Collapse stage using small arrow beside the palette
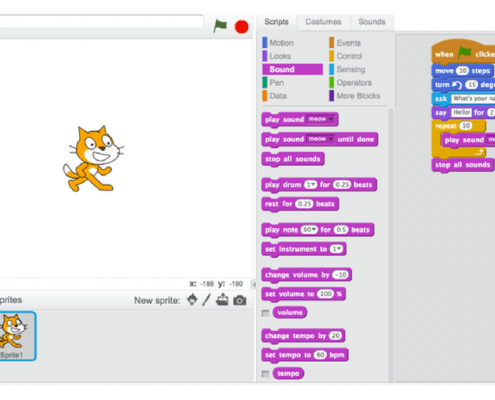Screen dimensions: 495x400 tap(254, 284)
